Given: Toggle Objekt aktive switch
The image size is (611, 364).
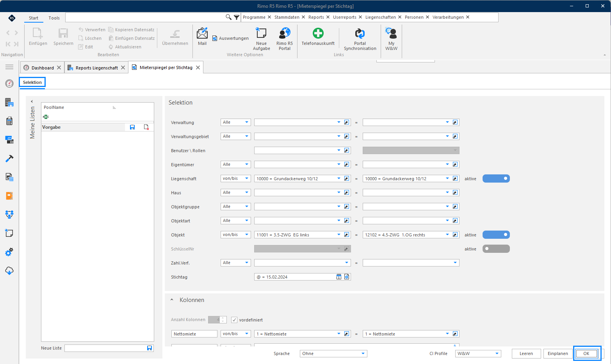Looking at the screenshot, I should point(496,235).
